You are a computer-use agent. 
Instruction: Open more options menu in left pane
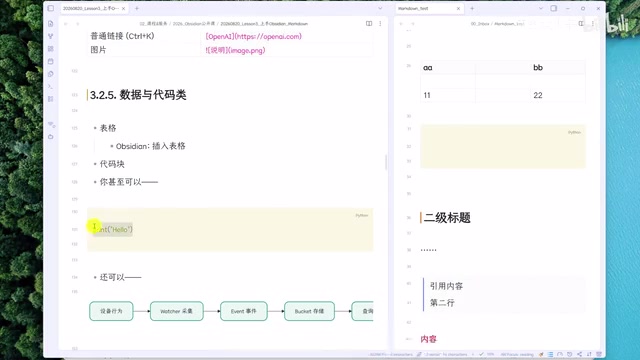point(380,24)
